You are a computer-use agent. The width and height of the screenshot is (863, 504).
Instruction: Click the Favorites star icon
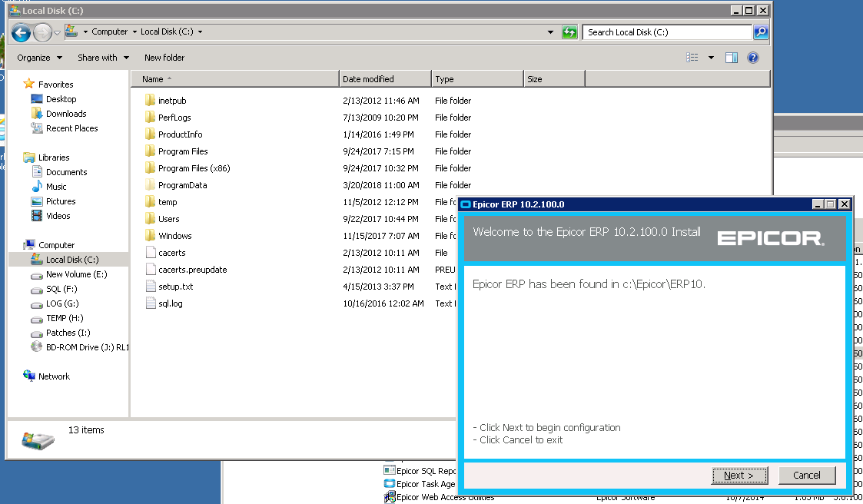(28, 84)
